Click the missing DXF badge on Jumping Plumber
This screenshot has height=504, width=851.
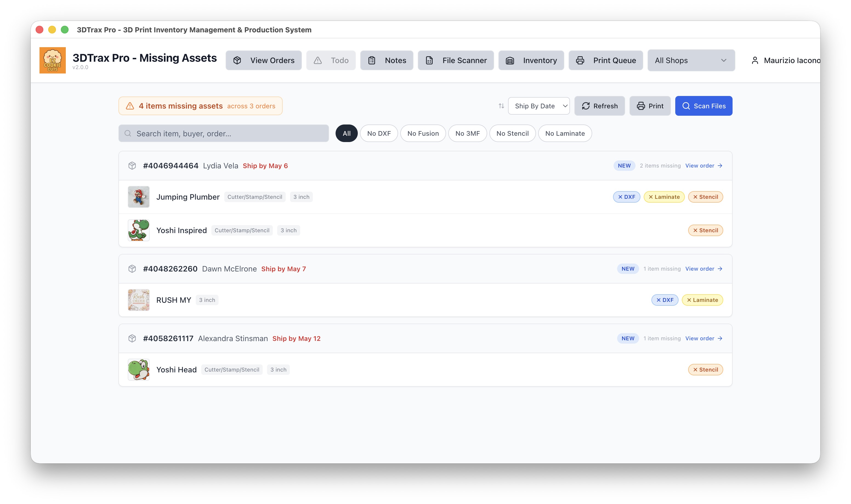[626, 197]
